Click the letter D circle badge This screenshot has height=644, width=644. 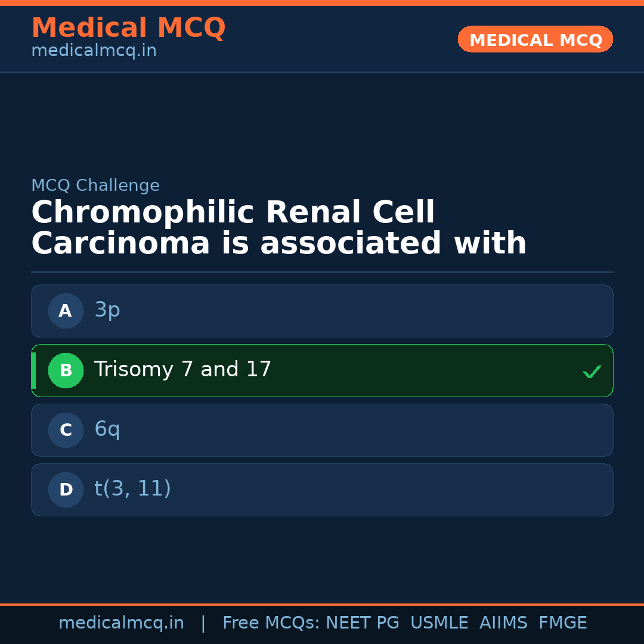[66, 490]
